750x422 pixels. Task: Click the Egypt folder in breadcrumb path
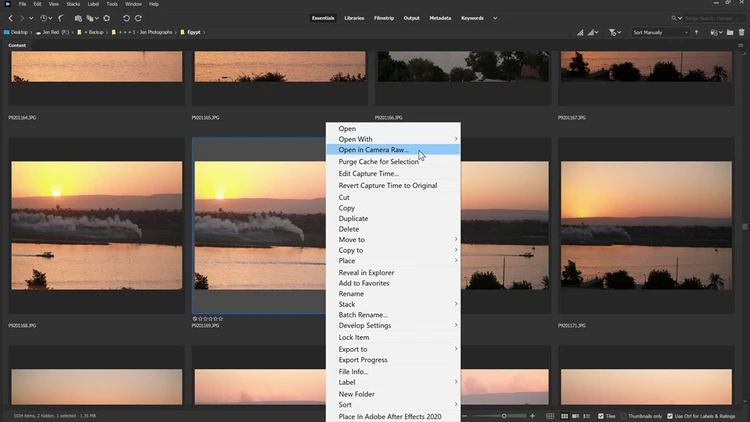[194, 33]
